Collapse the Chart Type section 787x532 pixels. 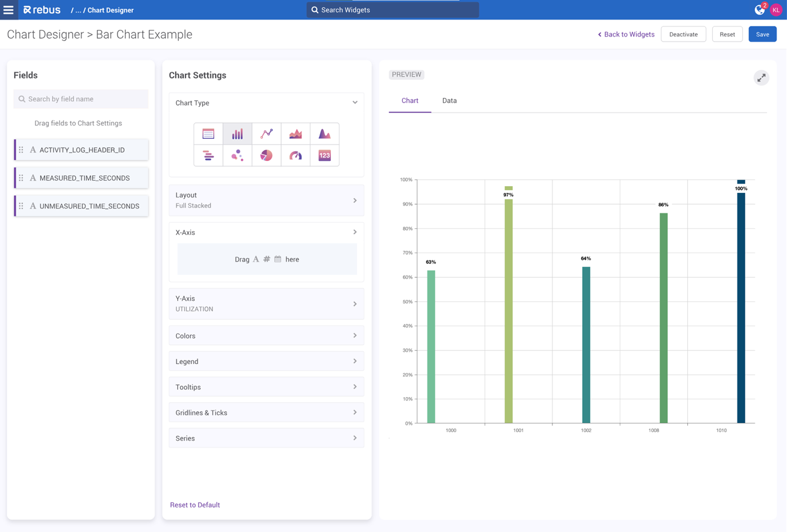point(355,103)
